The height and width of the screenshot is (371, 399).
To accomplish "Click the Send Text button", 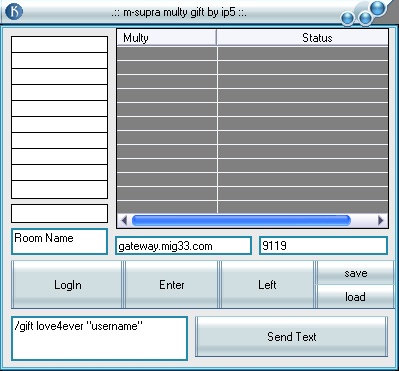I will coord(291,337).
